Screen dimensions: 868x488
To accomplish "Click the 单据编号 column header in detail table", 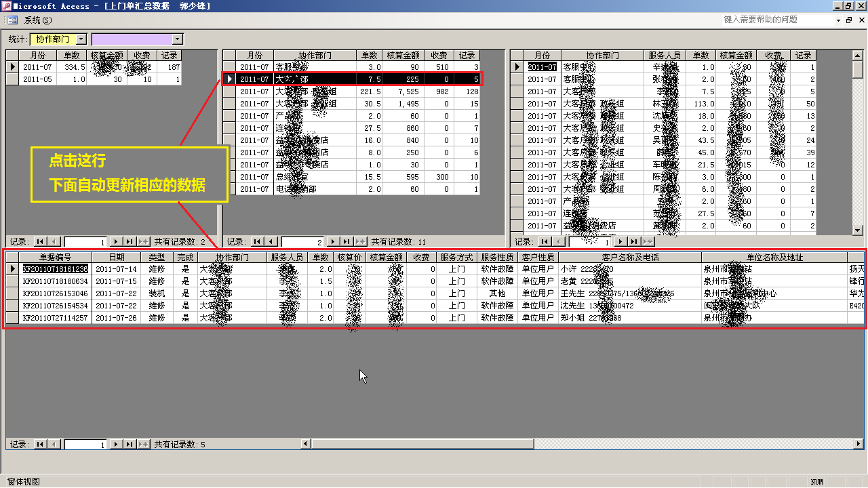I will click(x=55, y=258).
